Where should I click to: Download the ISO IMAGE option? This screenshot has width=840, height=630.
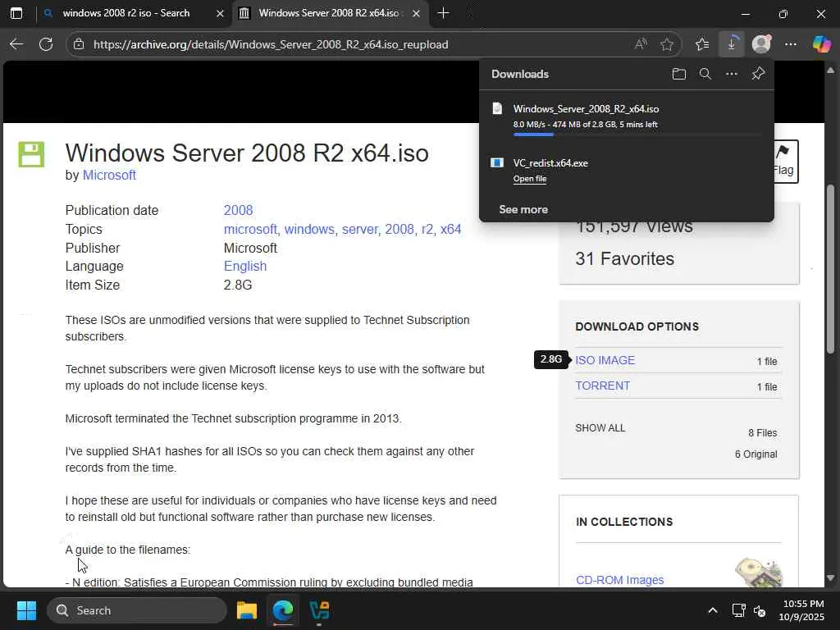(605, 361)
